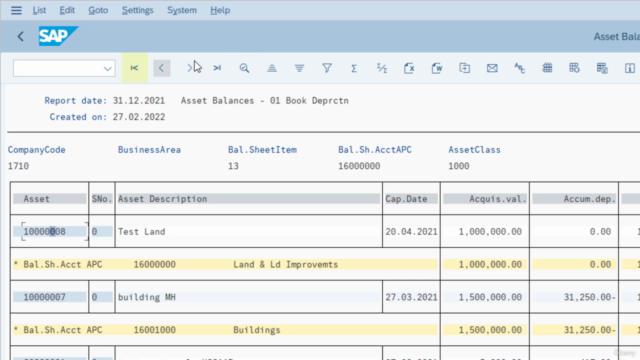Jump to first page icon
Screen dimensions: 640x360
[134, 68]
